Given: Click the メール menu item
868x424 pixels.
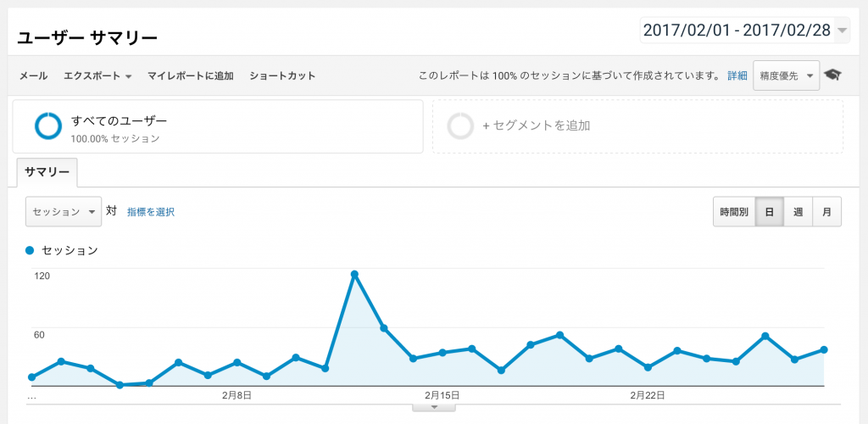Looking at the screenshot, I should [x=33, y=75].
